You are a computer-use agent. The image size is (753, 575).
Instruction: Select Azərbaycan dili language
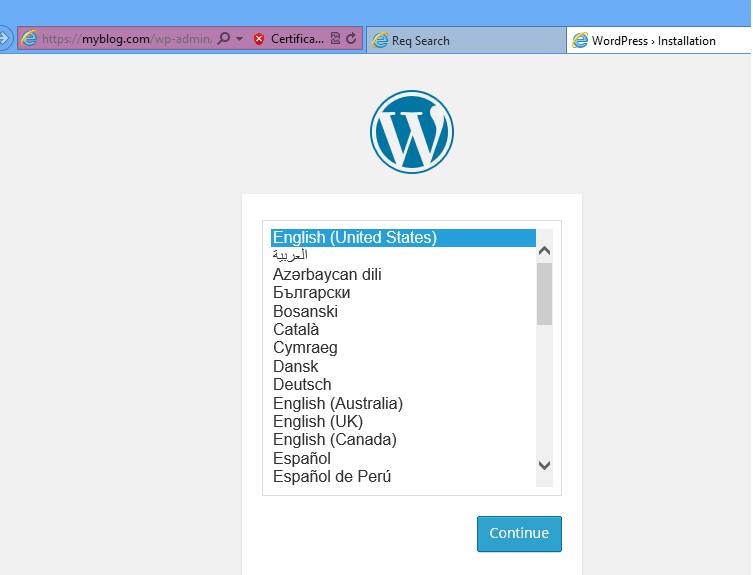click(x=403, y=274)
